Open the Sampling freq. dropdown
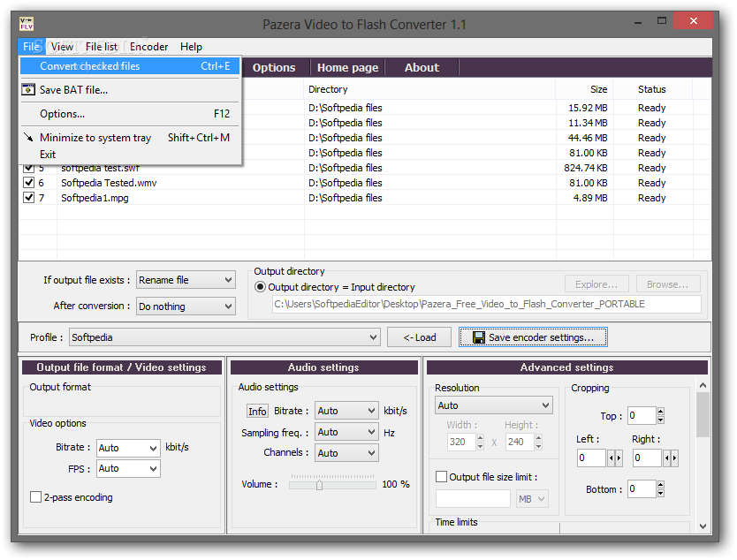 (346, 432)
